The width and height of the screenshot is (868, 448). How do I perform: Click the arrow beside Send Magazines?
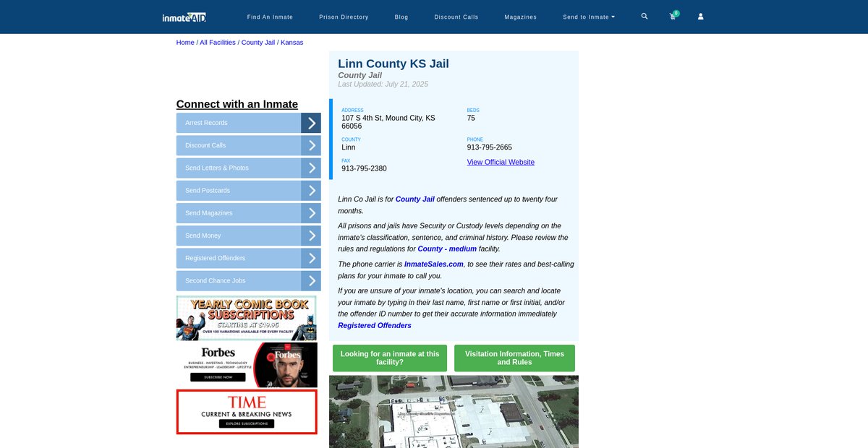pos(311,213)
